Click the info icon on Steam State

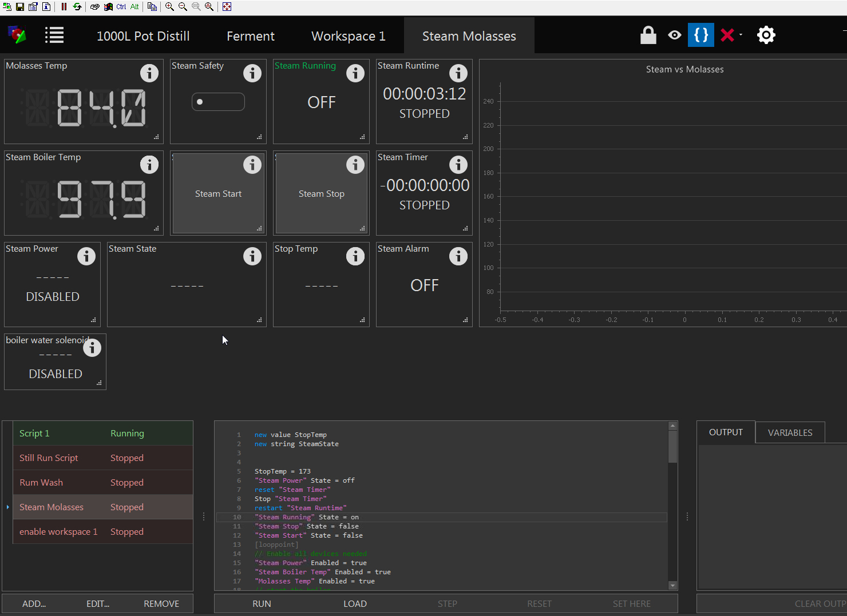252,256
